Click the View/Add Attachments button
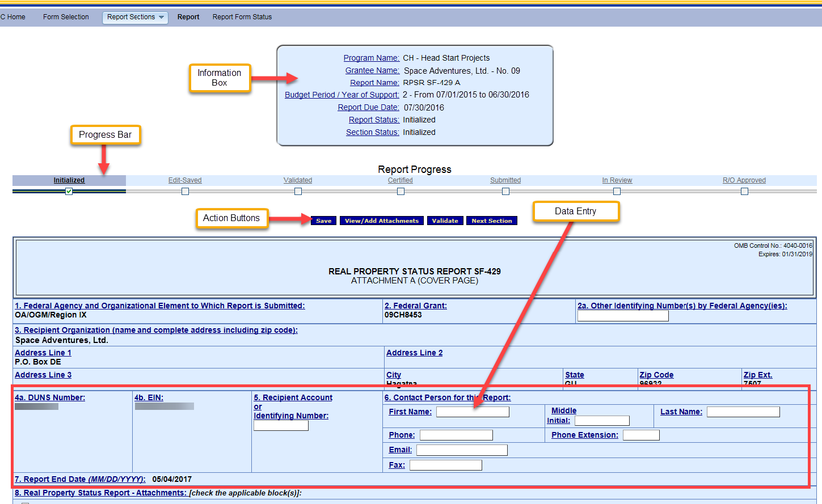Image resolution: width=822 pixels, height=504 pixels. (x=382, y=221)
